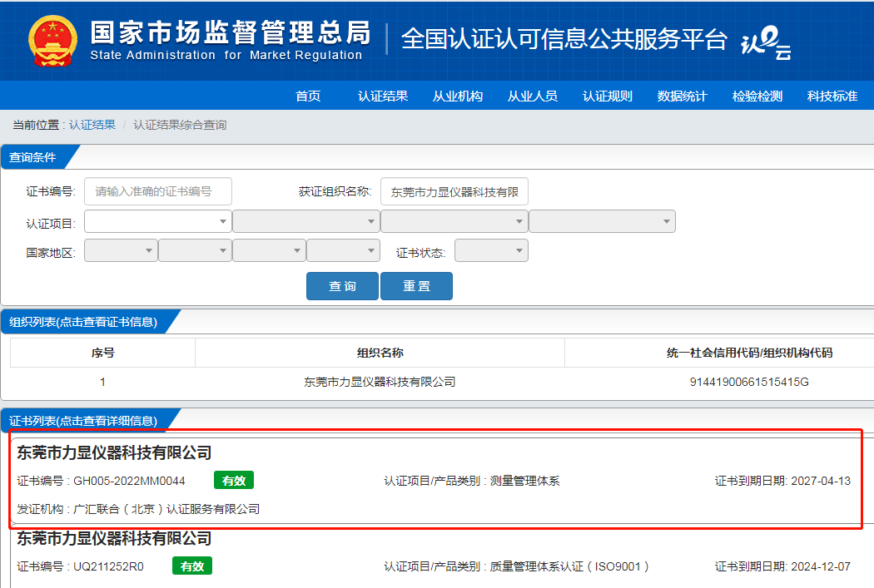Click 认证结果综合查询 breadcrumb text
874x588 pixels.
(180, 125)
